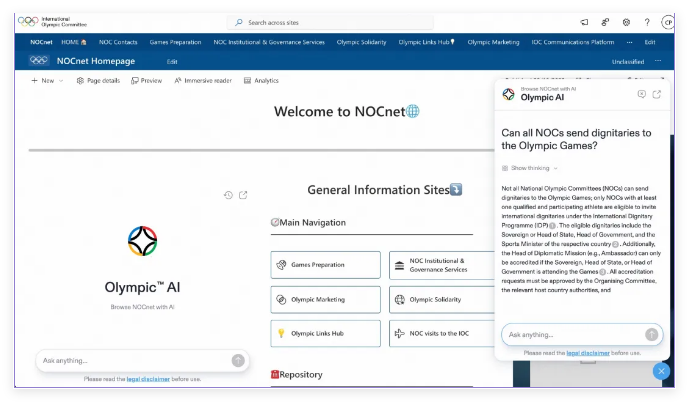This screenshot has height=402, width=689.
Task: Click send arrow in Olympic AI chat panel
Action: point(651,334)
